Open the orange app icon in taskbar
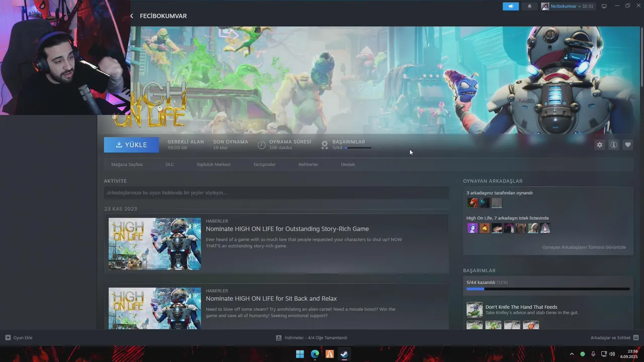The image size is (644, 362). pyautogui.click(x=330, y=354)
